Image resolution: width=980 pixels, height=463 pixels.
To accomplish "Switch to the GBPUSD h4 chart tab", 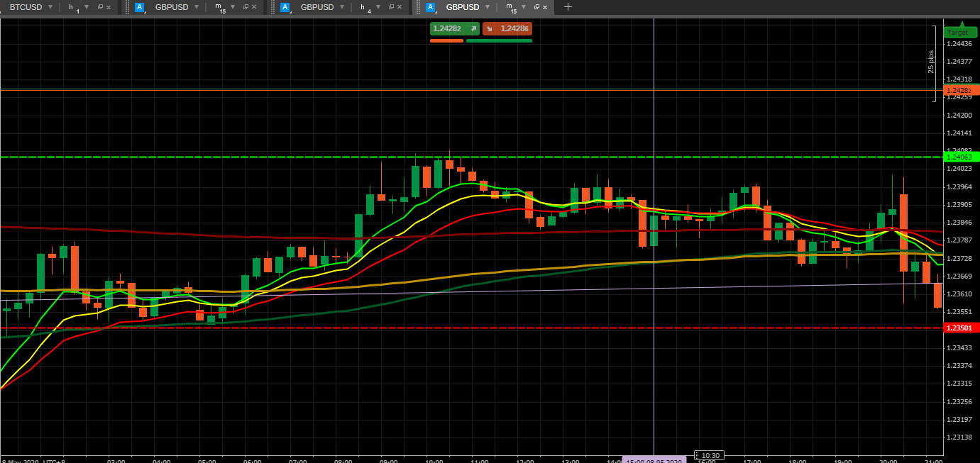I will click(316, 7).
